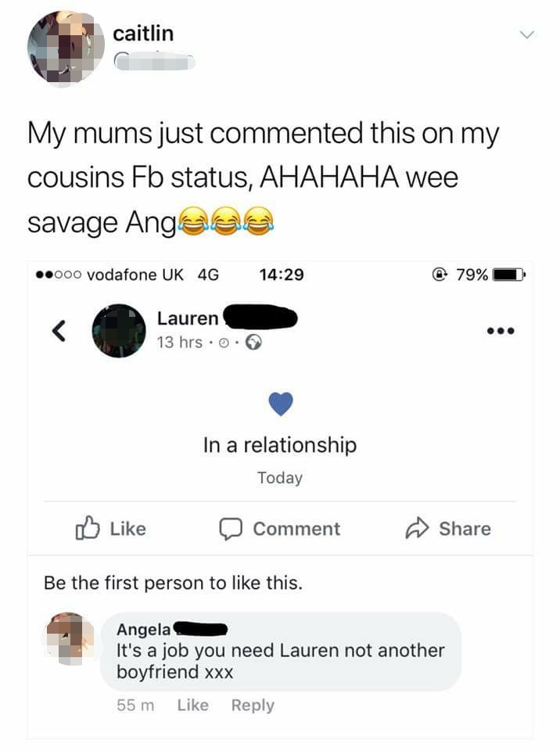
Task: Open the three-dot menu on Lauren's post
Action: click(x=501, y=331)
